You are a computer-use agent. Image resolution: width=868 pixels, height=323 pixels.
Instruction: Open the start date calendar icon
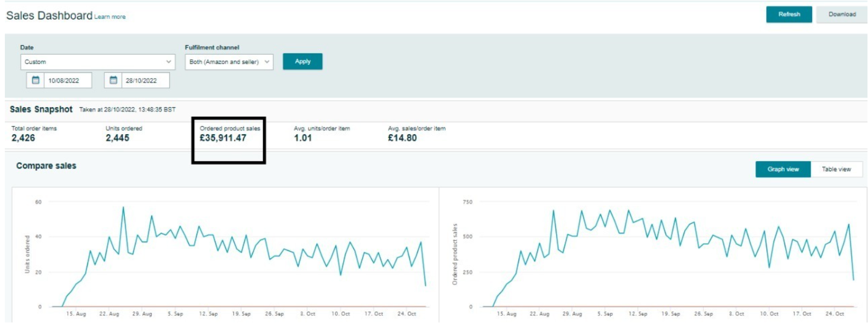(35, 80)
